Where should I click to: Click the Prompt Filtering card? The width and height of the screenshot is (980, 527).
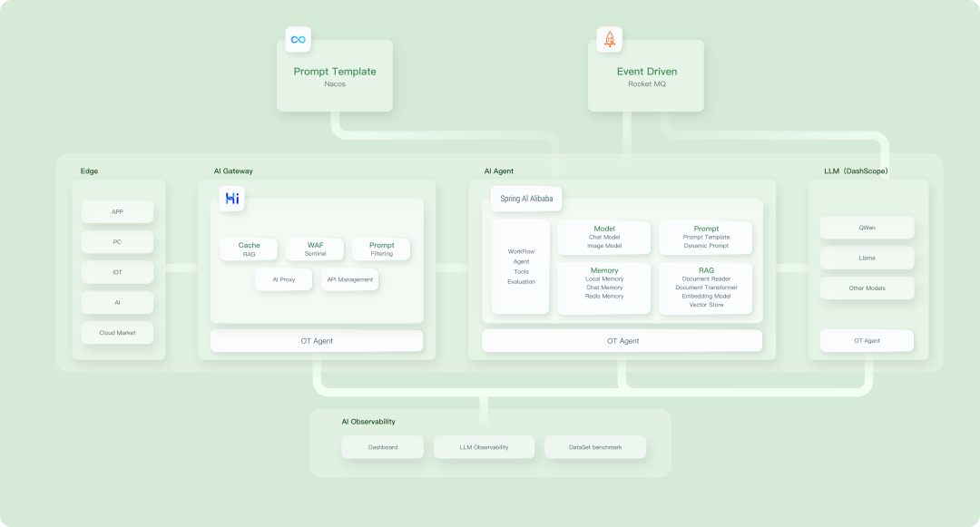point(381,249)
